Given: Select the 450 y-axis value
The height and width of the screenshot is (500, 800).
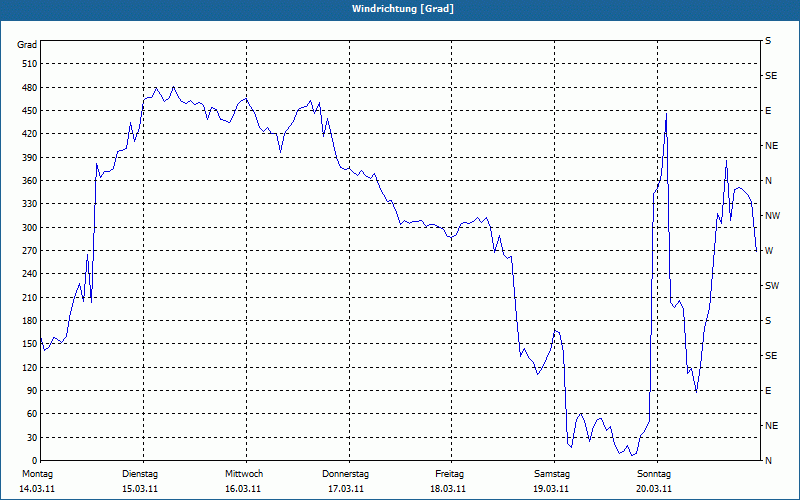Looking at the screenshot, I should click(x=30, y=111).
